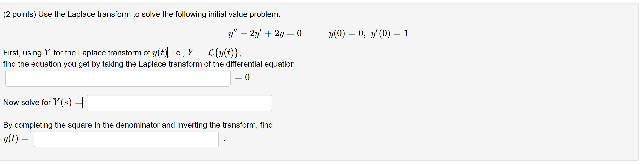Click the displayed equation y'' − 2y' + 2y = 0
This screenshot has width=644, height=164.
coord(264,33)
